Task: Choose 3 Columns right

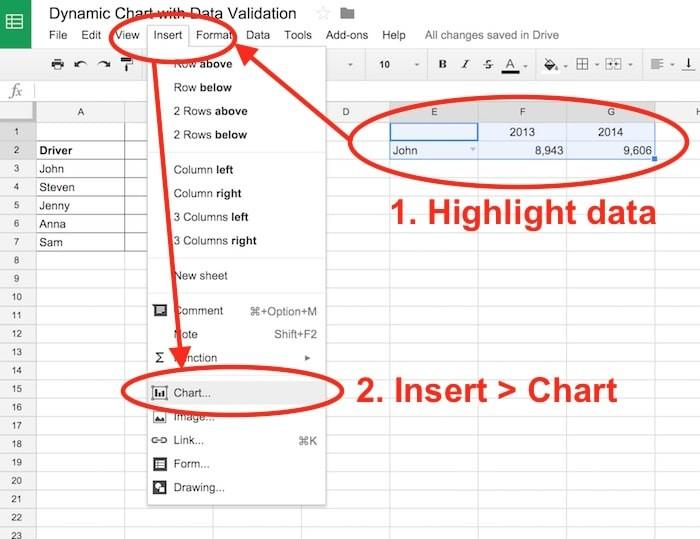Action: click(237, 241)
